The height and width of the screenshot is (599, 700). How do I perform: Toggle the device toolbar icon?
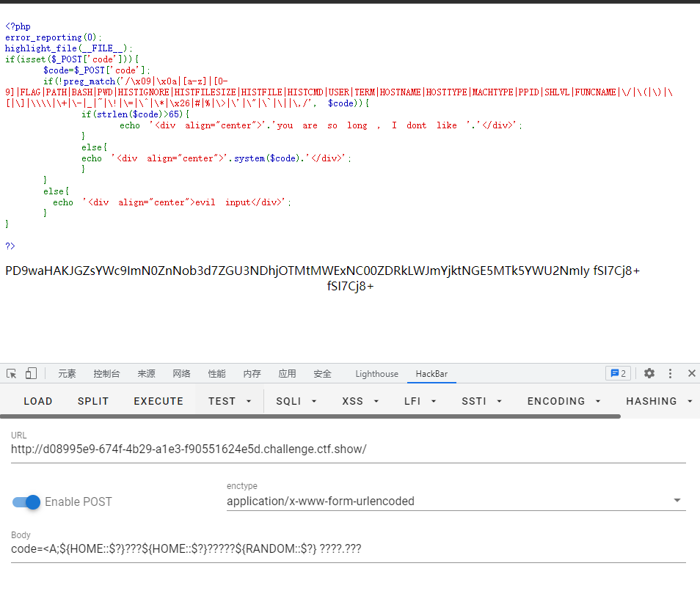[32, 373]
